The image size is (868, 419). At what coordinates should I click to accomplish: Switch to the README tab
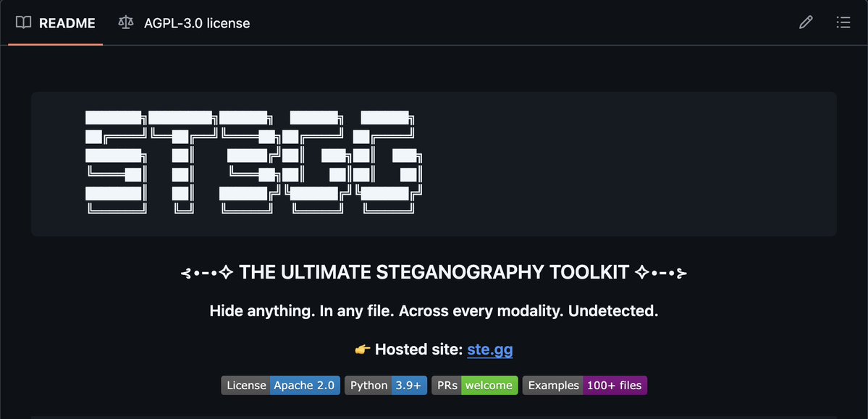click(55, 22)
